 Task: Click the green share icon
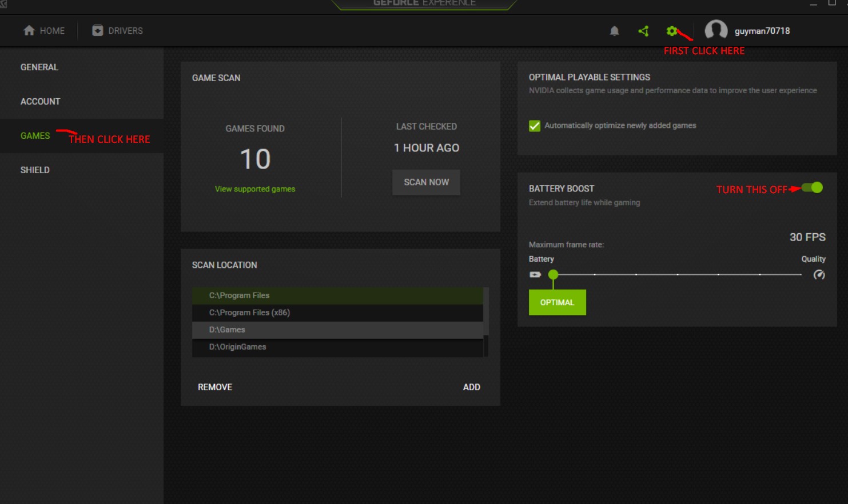643,31
